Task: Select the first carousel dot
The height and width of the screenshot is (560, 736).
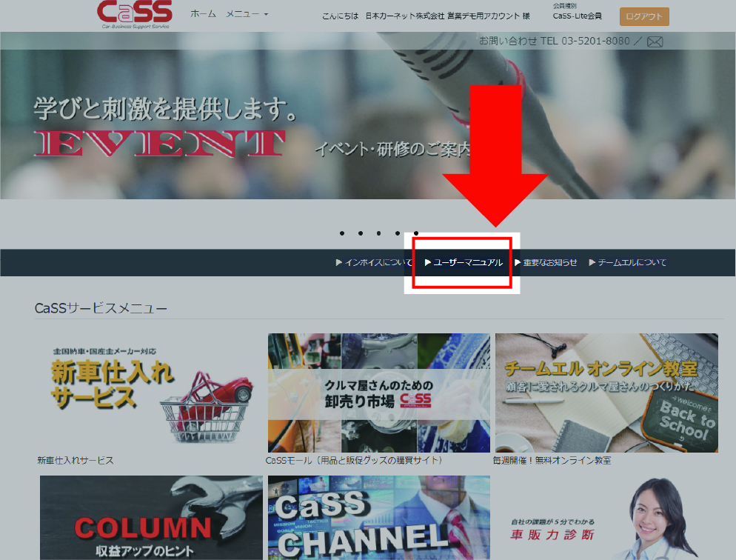Action: click(342, 233)
